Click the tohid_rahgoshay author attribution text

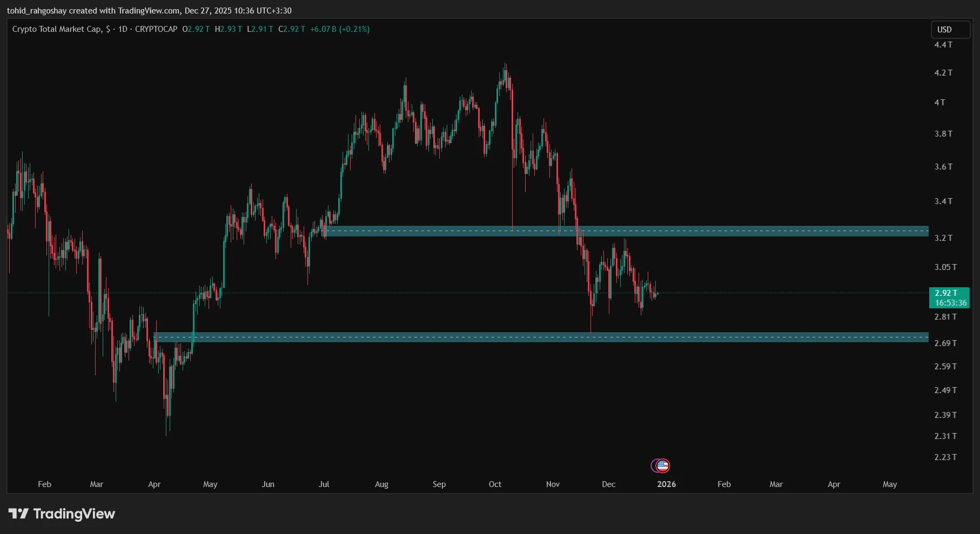point(37,11)
